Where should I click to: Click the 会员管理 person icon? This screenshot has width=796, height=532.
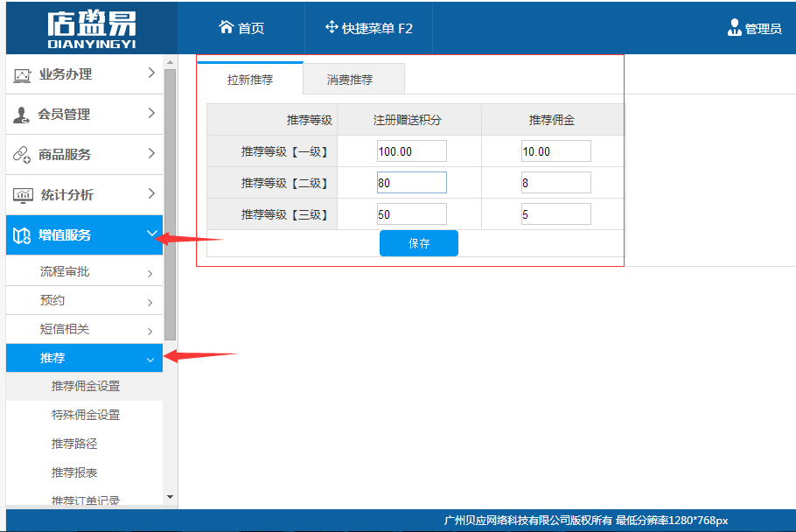click(x=21, y=115)
